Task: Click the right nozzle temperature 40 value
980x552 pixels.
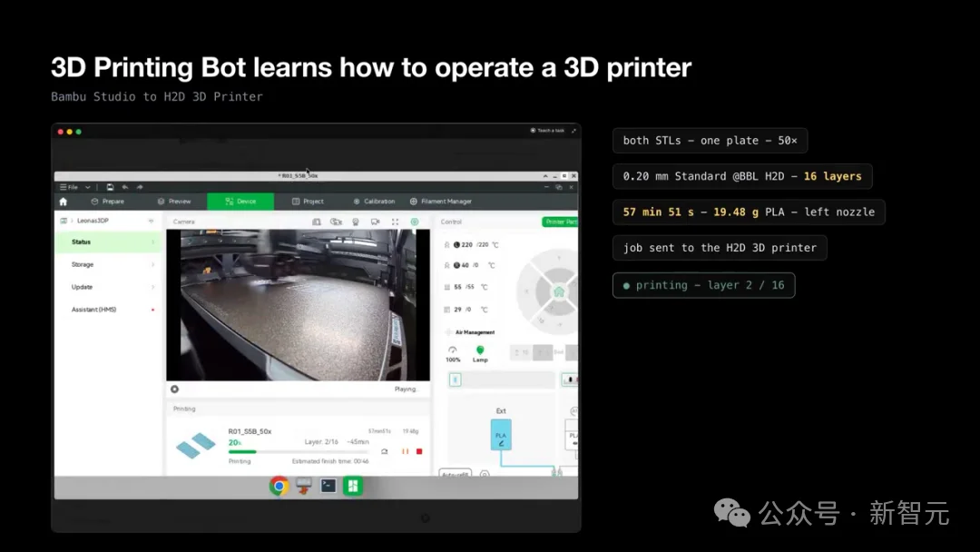Action: point(465,265)
